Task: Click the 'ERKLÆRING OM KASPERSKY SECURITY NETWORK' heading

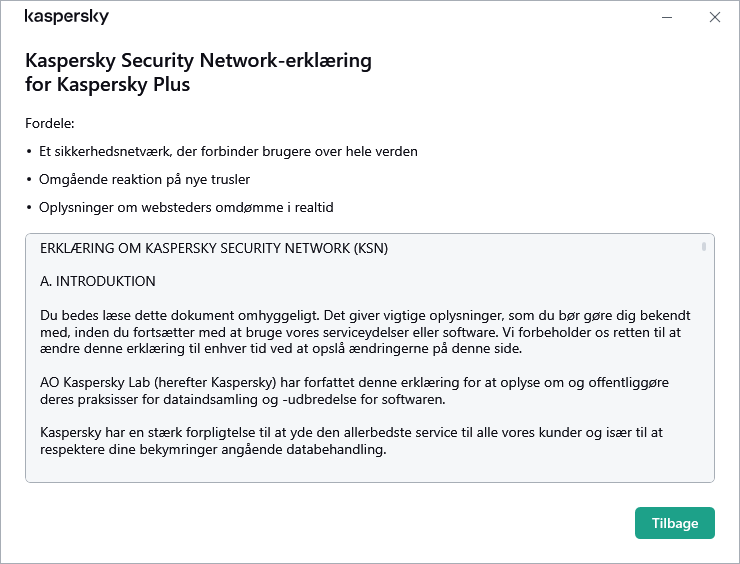Action: coord(214,248)
